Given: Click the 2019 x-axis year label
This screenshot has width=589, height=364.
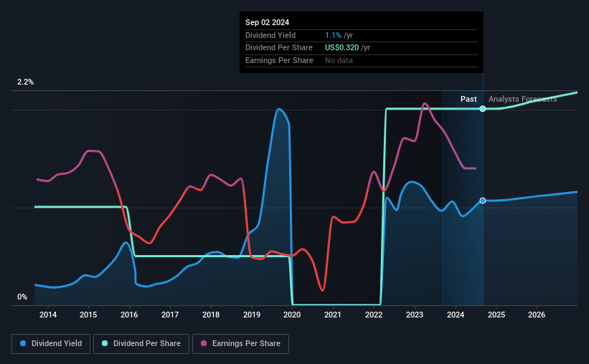Looking at the screenshot, I should pyautogui.click(x=252, y=315).
